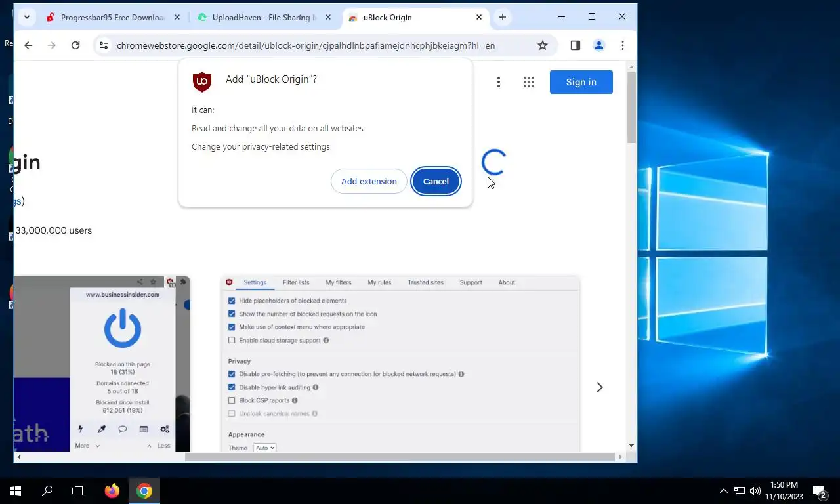
Task: Go back to the previous page
Action: (x=28, y=45)
